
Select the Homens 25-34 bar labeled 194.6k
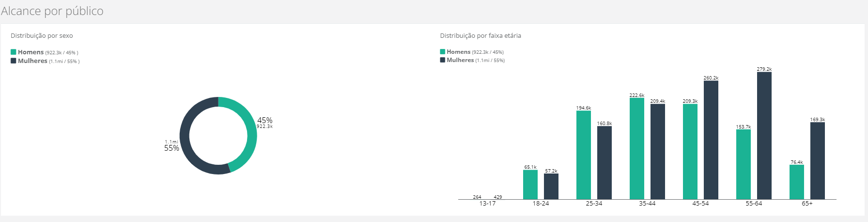coord(584,155)
